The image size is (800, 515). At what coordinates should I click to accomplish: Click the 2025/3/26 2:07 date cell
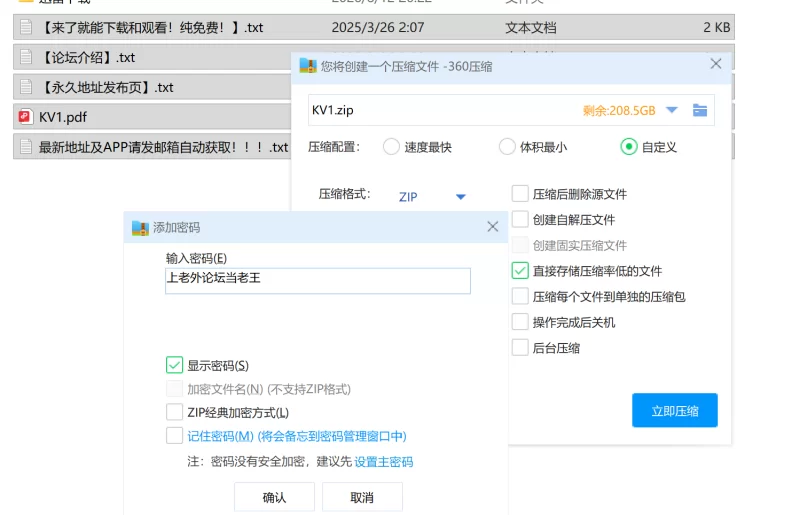click(378, 27)
